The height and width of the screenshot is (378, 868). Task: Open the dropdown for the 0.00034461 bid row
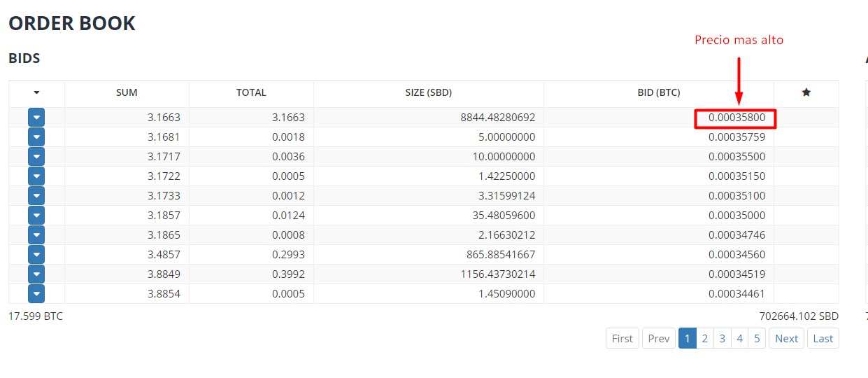(36, 294)
